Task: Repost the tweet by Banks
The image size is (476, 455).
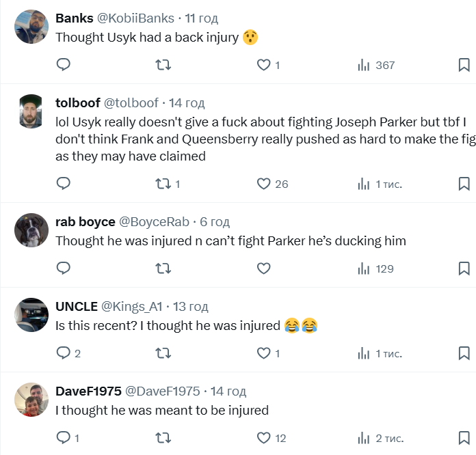Action: click(163, 65)
